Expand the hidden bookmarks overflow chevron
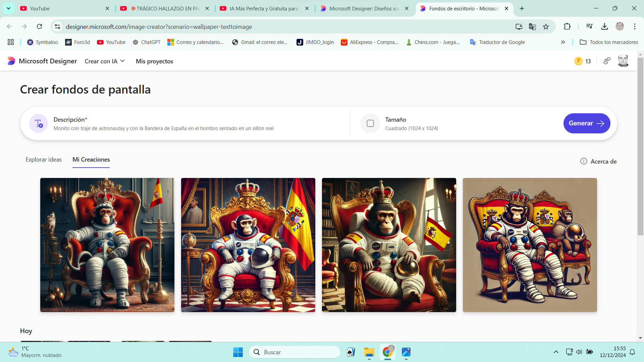Image resolution: width=644 pixels, height=362 pixels. click(x=563, y=42)
